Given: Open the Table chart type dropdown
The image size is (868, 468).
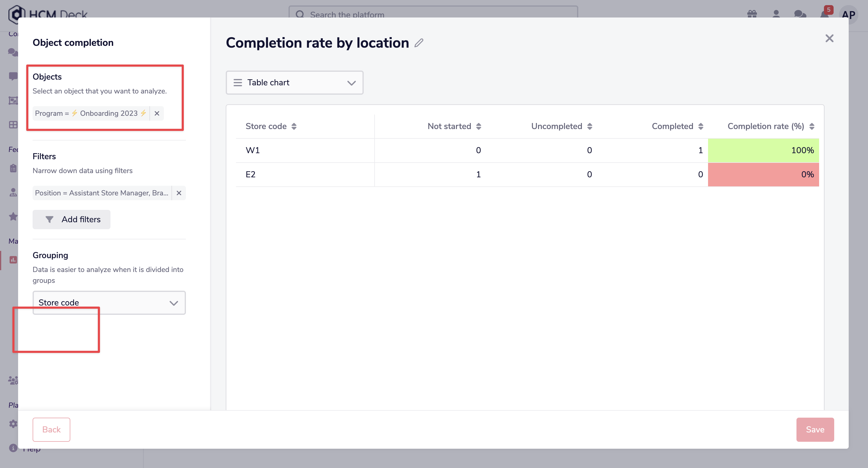Looking at the screenshot, I should coord(295,83).
